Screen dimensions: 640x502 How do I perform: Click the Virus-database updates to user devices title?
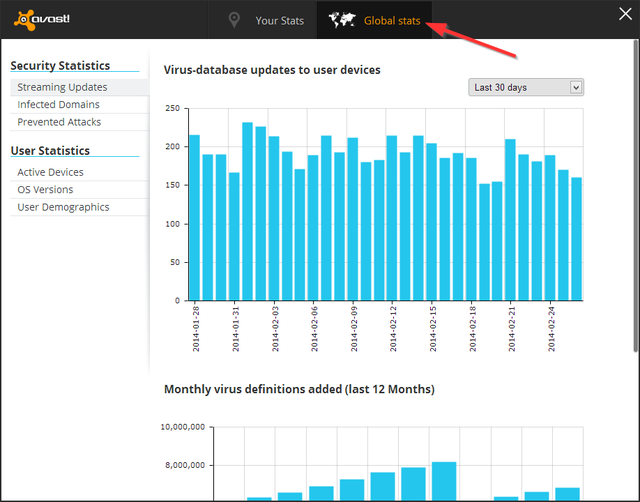[x=272, y=70]
